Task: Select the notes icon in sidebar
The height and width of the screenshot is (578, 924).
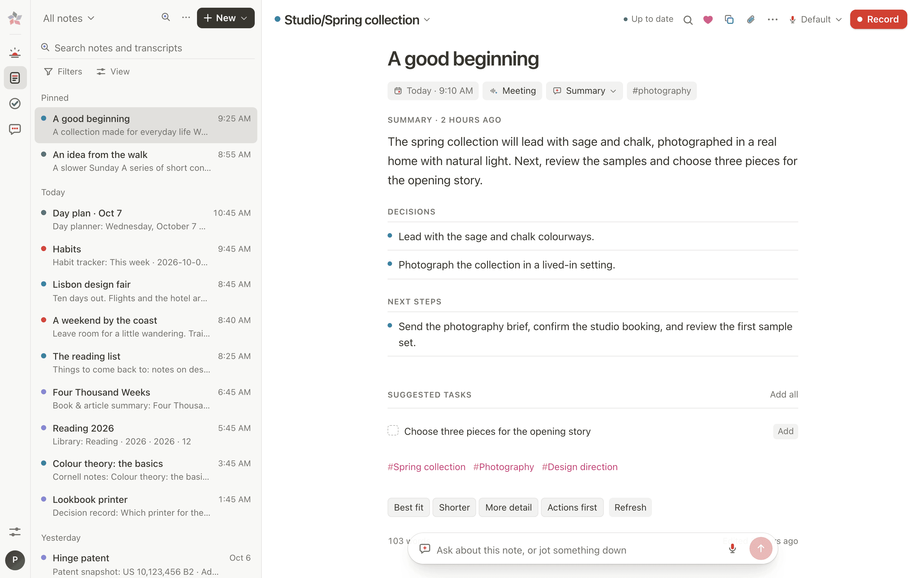Action: pos(15,78)
